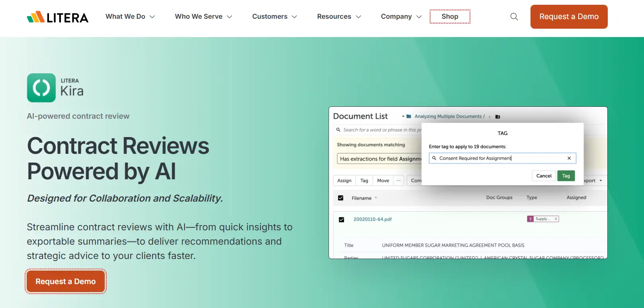Remove the Supply type tag with its X

pyautogui.click(x=556, y=219)
